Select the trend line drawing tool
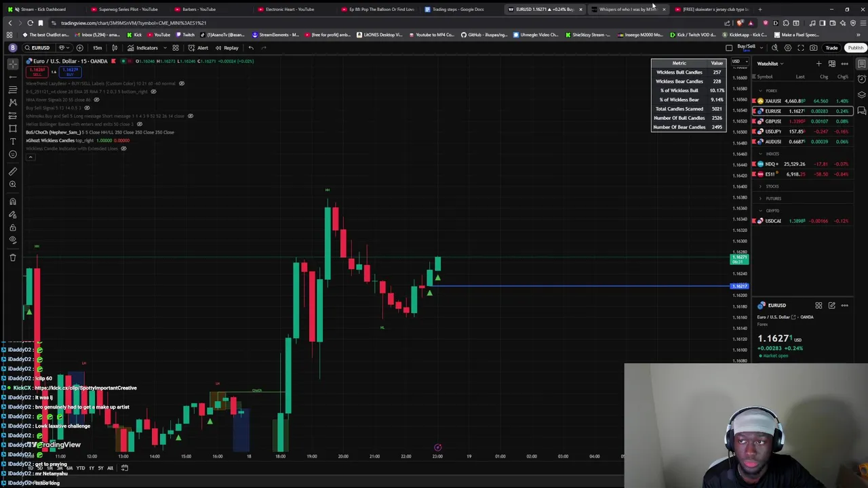868x488 pixels. 12,77
